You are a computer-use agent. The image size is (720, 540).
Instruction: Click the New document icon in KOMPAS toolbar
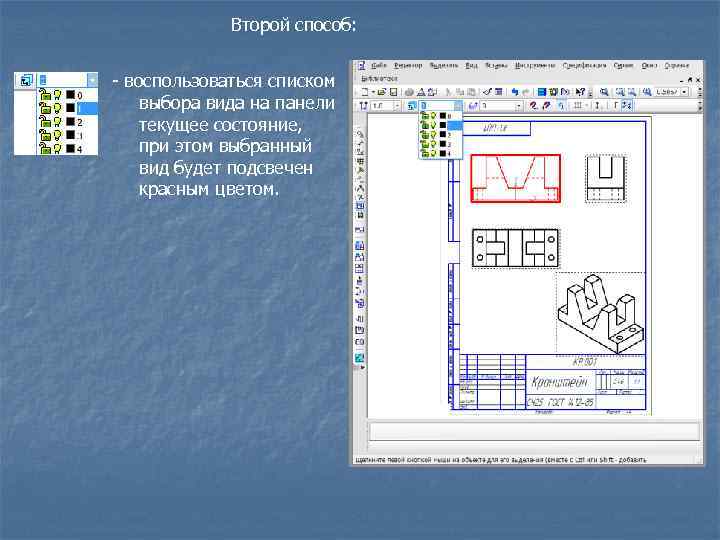[x=365, y=92]
